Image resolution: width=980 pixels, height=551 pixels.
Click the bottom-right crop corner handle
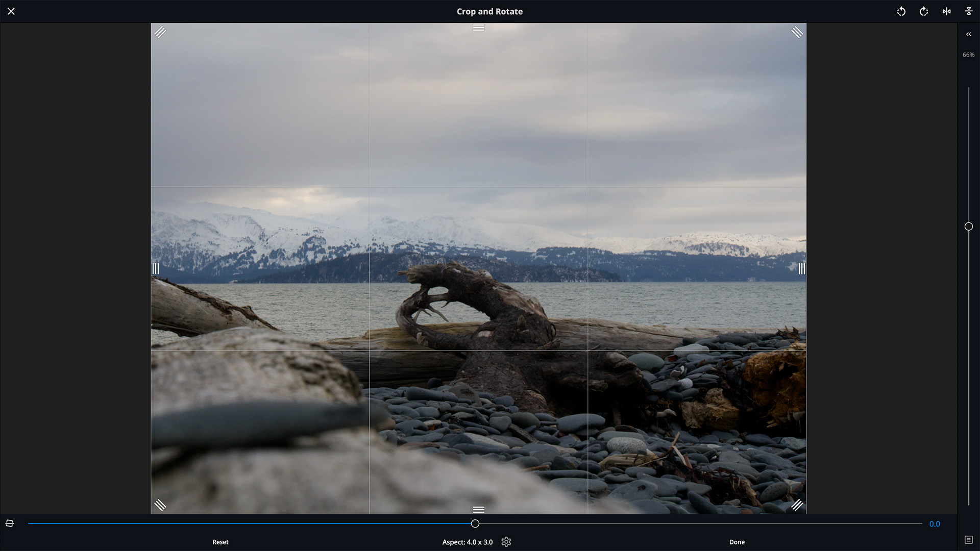(797, 505)
